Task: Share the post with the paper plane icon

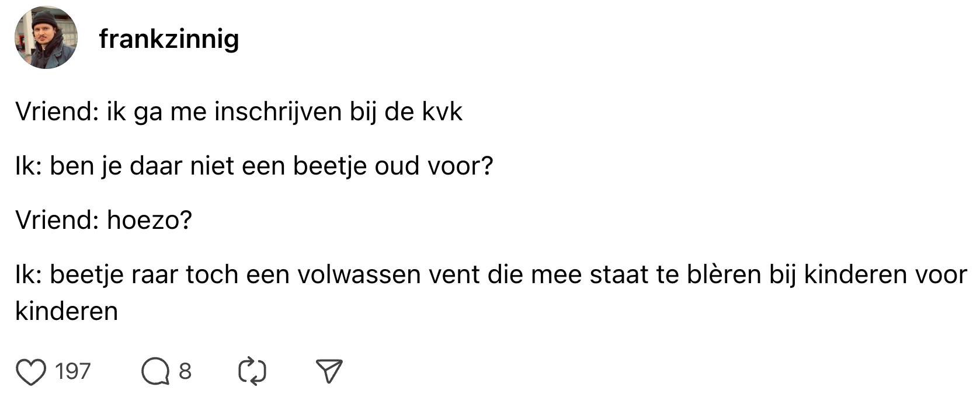Action: click(x=329, y=371)
